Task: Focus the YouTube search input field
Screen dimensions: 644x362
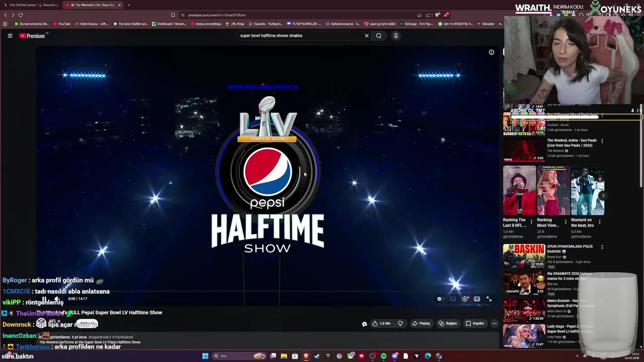Action: [299, 36]
